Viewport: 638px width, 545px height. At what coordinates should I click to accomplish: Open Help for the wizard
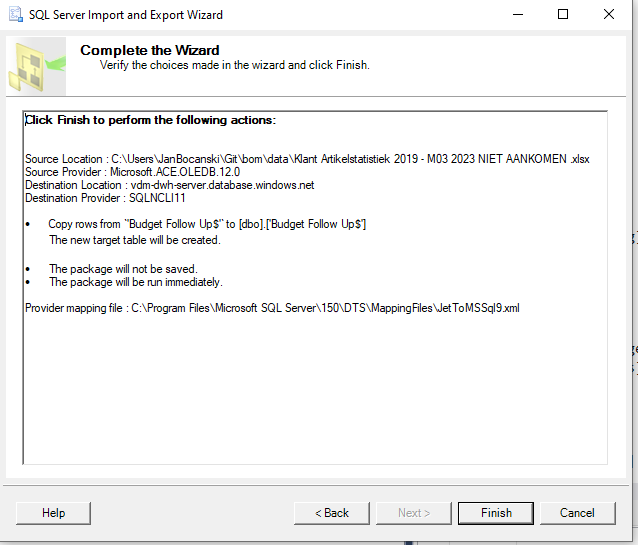[x=53, y=513]
